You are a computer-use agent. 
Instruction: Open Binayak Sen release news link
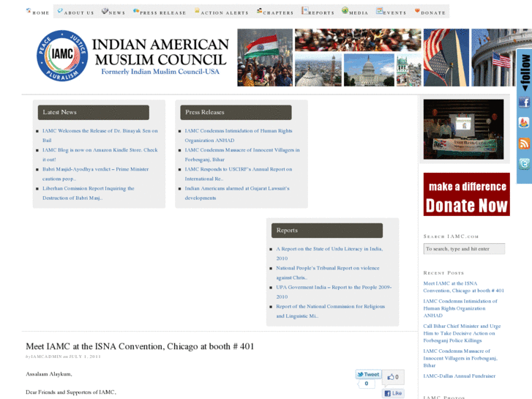pyautogui.click(x=100, y=135)
